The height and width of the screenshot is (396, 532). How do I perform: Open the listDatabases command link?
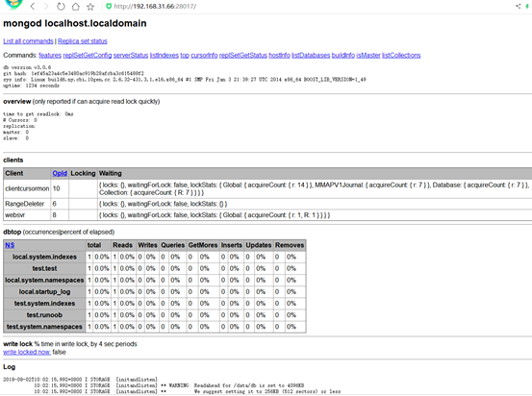[311, 55]
